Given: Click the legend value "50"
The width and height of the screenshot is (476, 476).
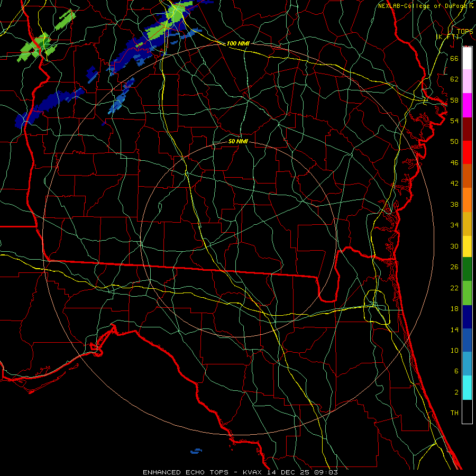Looking at the screenshot, I should [454, 141].
